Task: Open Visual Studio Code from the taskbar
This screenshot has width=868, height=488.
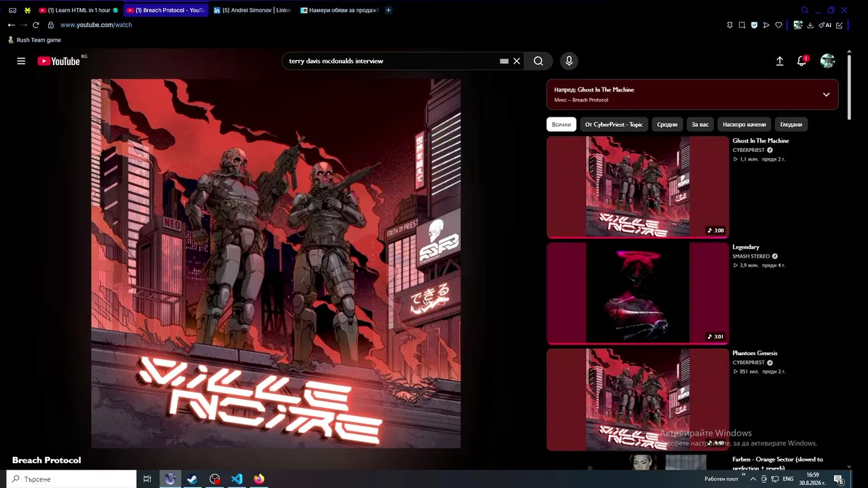Action: pos(237,479)
